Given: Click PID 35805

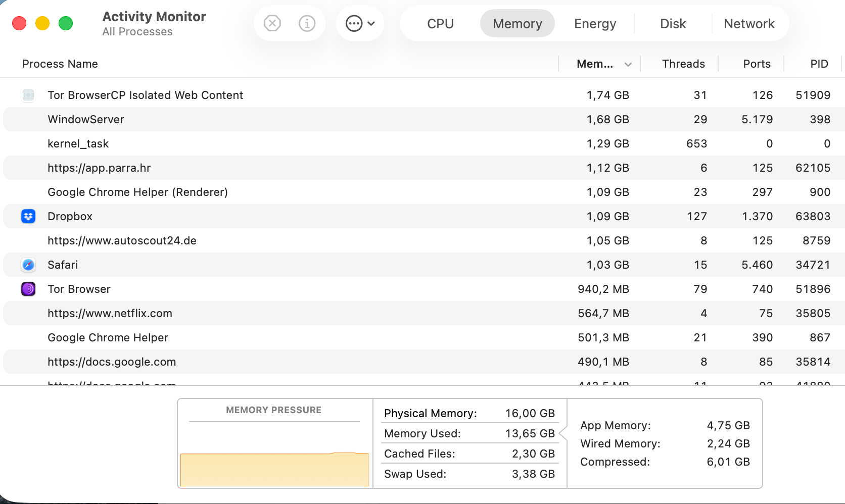Looking at the screenshot, I should [x=813, y=314].
